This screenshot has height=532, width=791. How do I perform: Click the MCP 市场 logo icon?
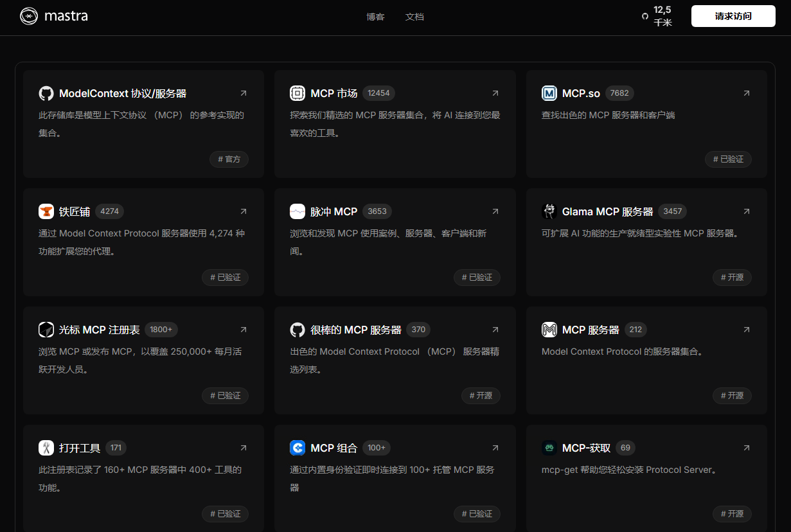[298, 93]
